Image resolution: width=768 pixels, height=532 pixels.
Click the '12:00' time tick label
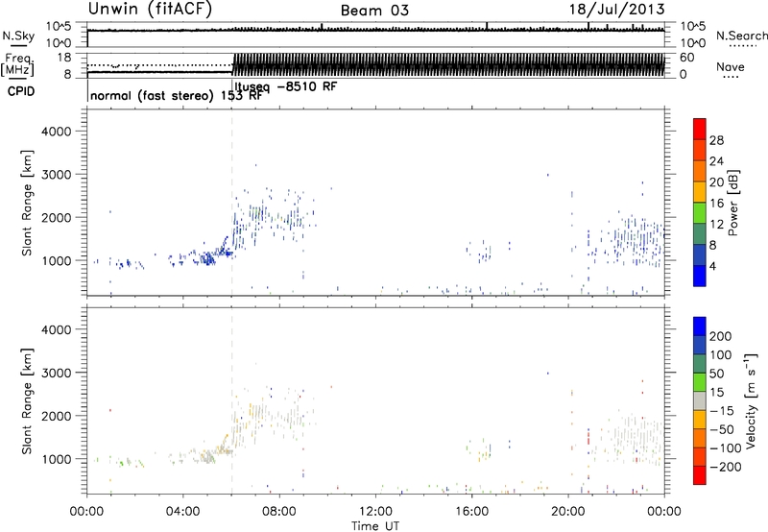(x=375, y=512)
